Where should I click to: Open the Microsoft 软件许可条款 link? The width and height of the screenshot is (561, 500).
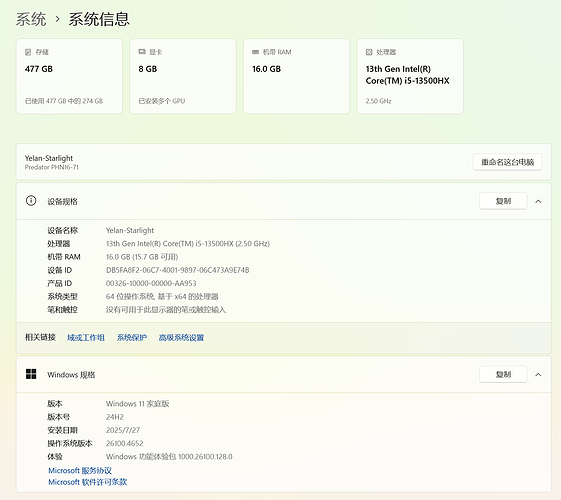coord(88,482)
